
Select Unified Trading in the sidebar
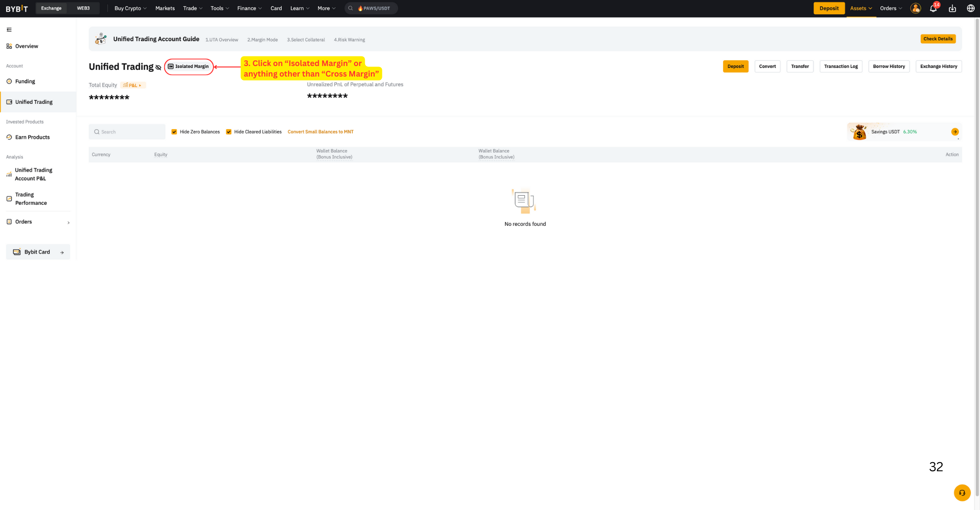(38, 102)
